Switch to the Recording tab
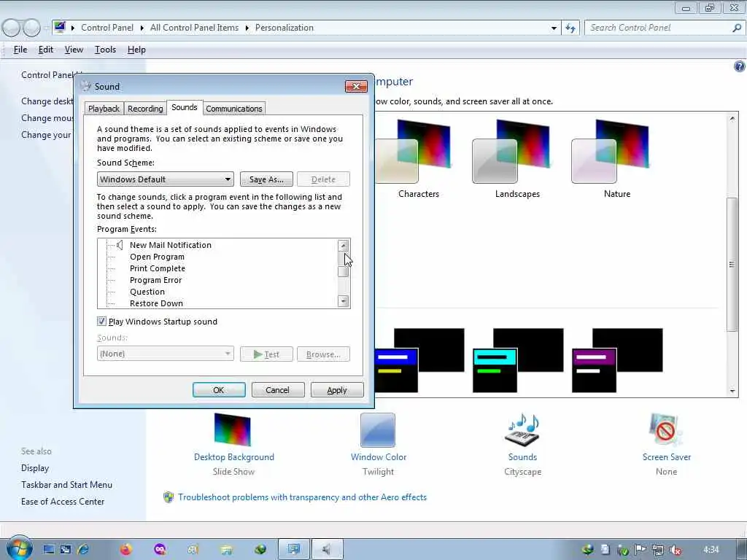The width and height of the screenshot is (747, 560). click(145, 109)
